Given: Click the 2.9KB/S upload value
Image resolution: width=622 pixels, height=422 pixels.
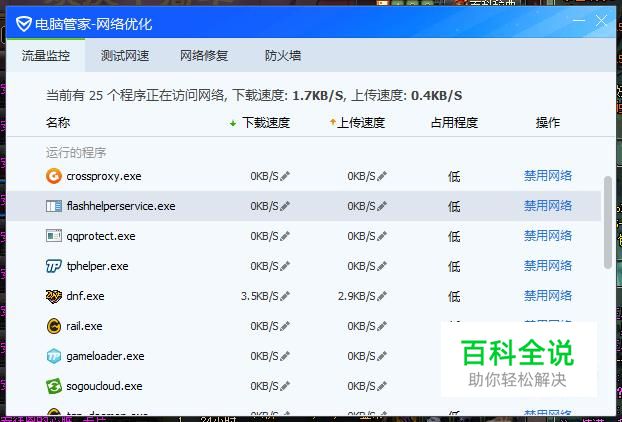Looking at the screenshot, I should (x=357, y=296).
